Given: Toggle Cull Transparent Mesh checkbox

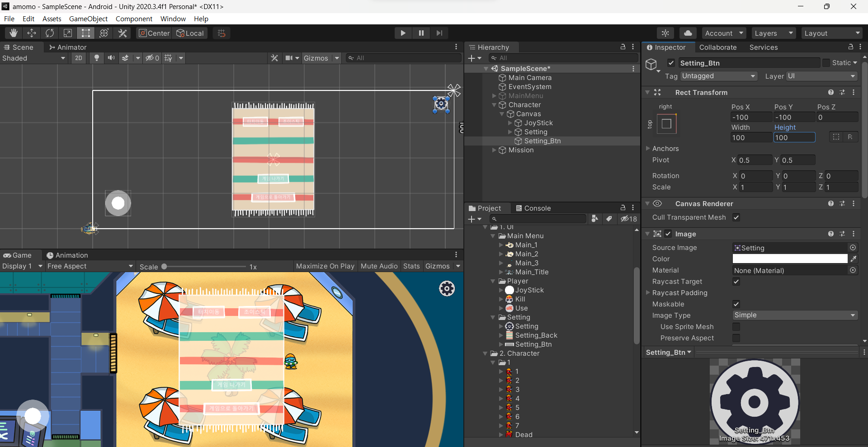Looking at the screenshot, I should (x=736, y=217).
